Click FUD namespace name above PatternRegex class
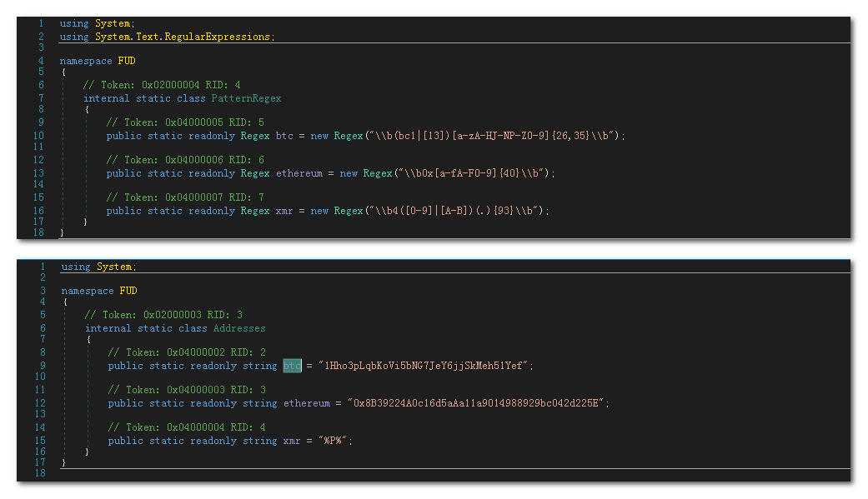868x499 pixels. pos(127,61)
